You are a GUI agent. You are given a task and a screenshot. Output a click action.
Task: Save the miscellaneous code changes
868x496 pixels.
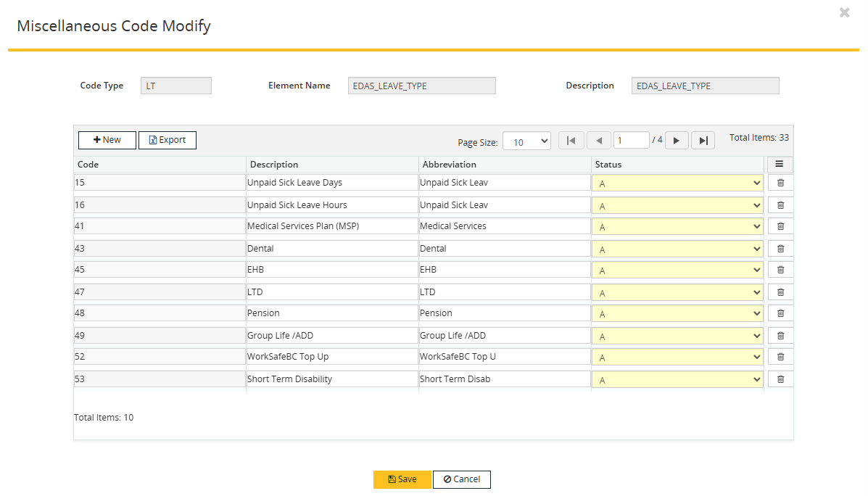pyautogui.click(x=402, y=479)
